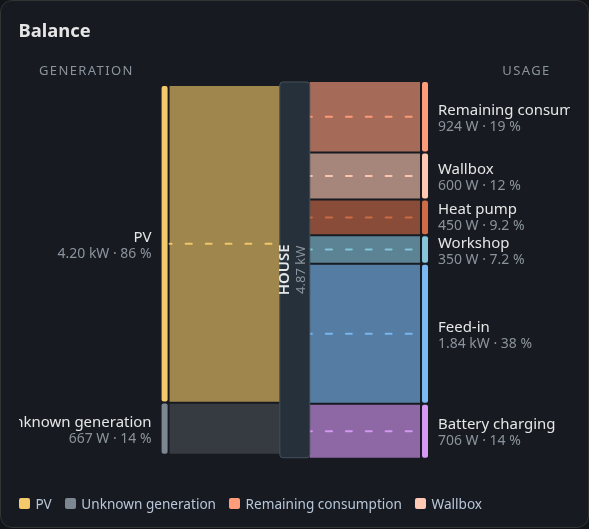This screenshot has width=589, height=529.
Task: Click the Wallbox legend color swatch
Action: tap(420, 503)
